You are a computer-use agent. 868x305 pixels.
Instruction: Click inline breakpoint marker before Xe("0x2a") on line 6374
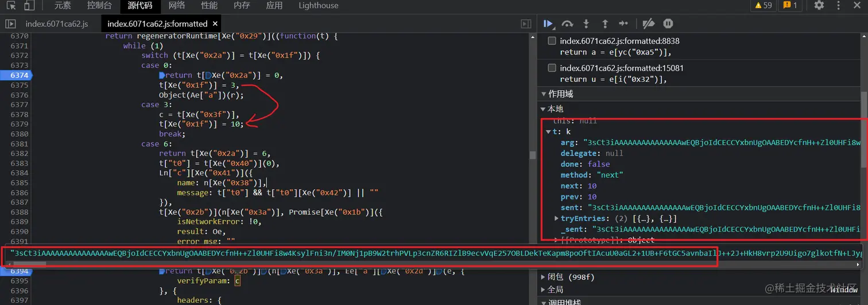(207, 75)
